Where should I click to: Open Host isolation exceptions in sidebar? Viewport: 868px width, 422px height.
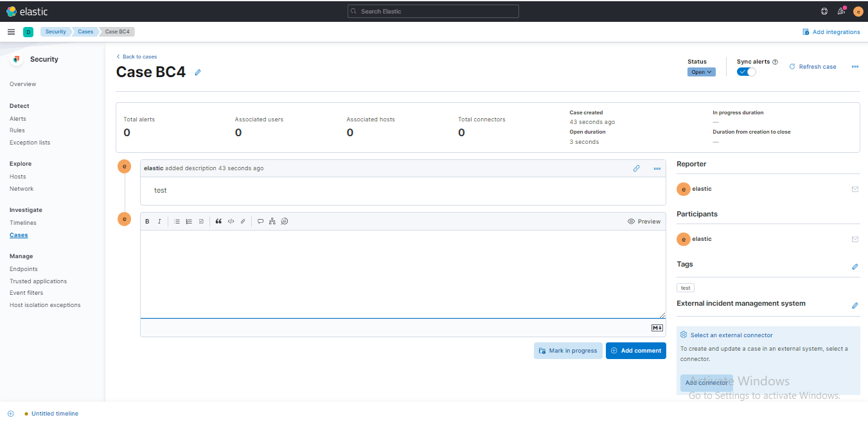[45, 305]
